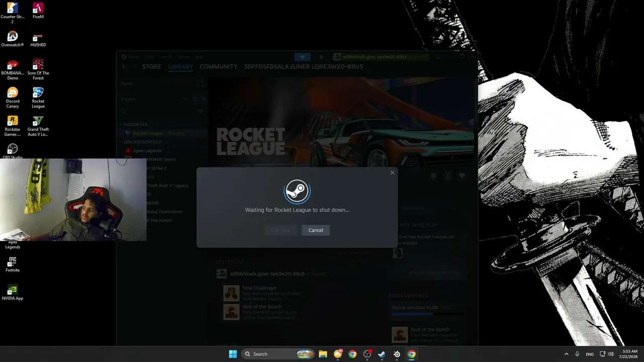Switch to Steam from the taskbar
Viewport: 644px width, 362px height.
coord(382,354)
